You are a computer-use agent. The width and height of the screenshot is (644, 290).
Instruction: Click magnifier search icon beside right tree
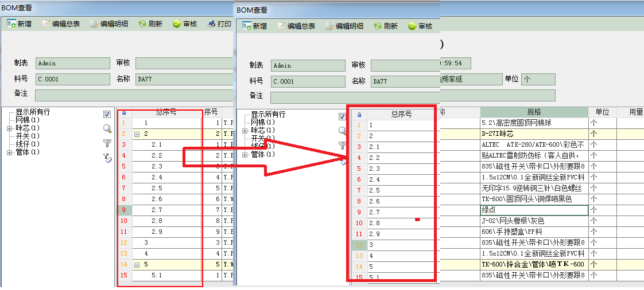(x=342, y=131)
